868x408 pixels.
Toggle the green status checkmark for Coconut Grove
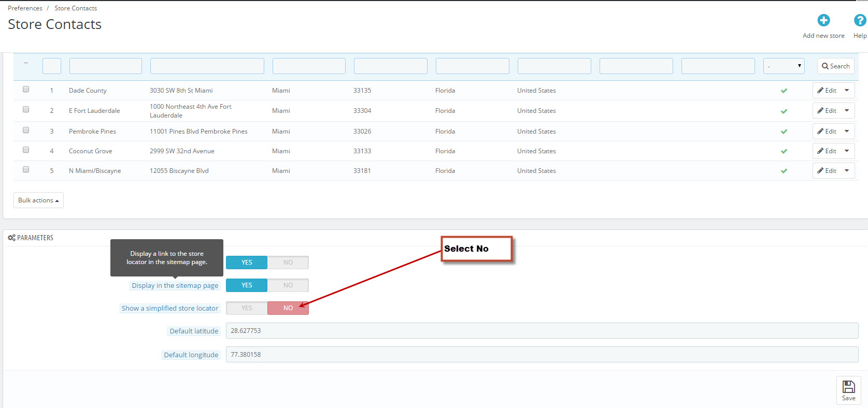pos(784,151)
